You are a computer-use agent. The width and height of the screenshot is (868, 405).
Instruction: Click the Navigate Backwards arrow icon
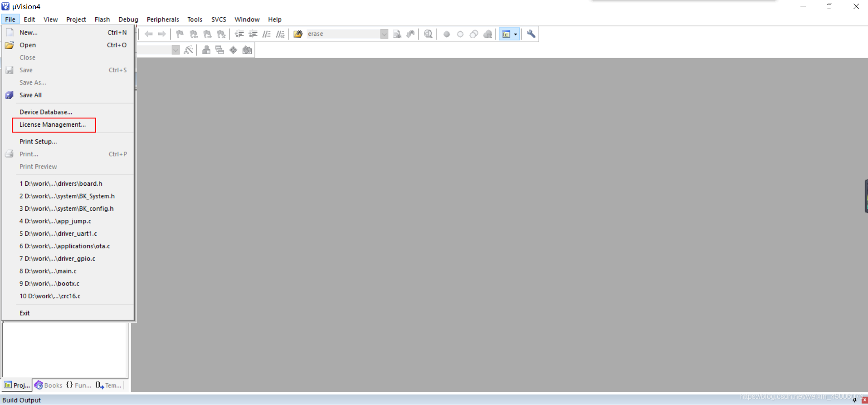tap(149, 34)
